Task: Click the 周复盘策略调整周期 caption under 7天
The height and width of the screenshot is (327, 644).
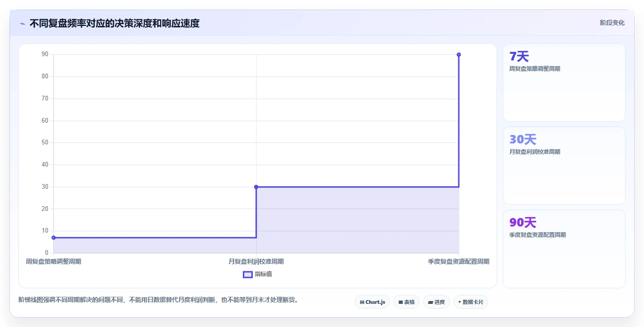Action: tap(535, 69)
